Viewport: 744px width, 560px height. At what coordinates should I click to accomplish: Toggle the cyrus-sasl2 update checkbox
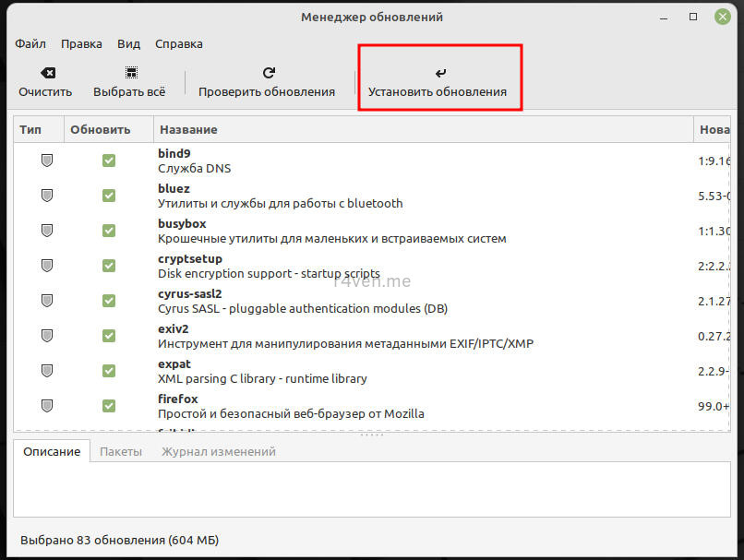coord(109,301)
